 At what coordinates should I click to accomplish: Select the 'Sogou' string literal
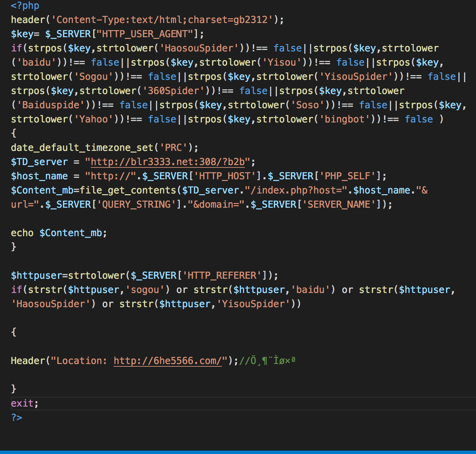tap(93, 76)
